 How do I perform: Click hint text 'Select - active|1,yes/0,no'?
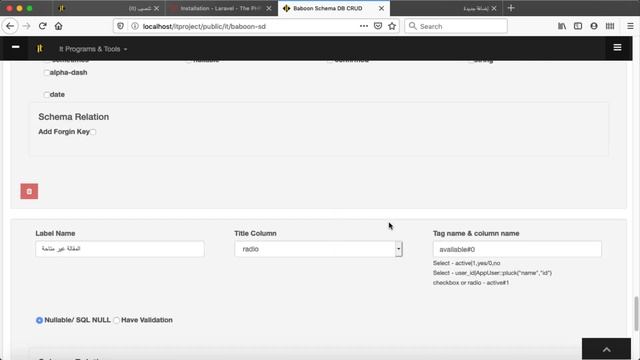[467, 263]
